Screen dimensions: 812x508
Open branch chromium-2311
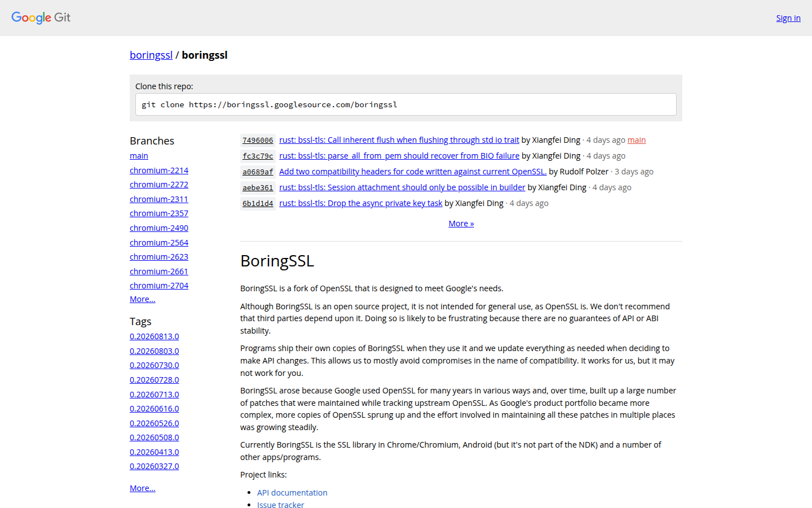(x=159, y=199)
